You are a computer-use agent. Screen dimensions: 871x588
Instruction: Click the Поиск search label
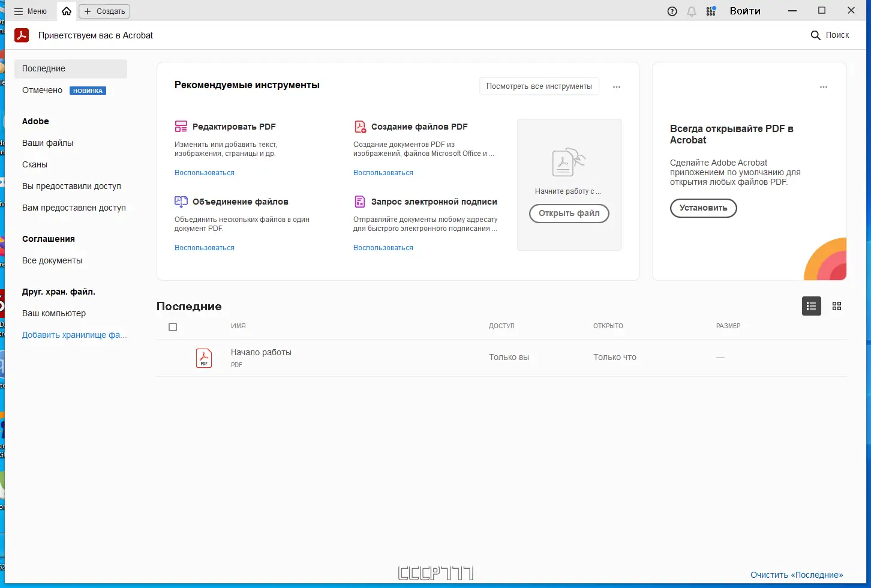[837, 35]
